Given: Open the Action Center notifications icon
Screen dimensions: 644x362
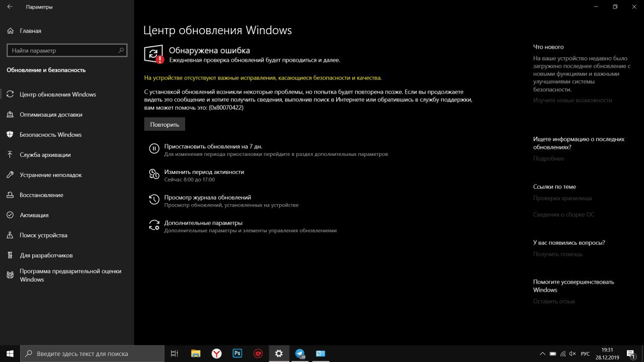Looking at the screenshot, I should pyautogui.click(x=631, y=354).
